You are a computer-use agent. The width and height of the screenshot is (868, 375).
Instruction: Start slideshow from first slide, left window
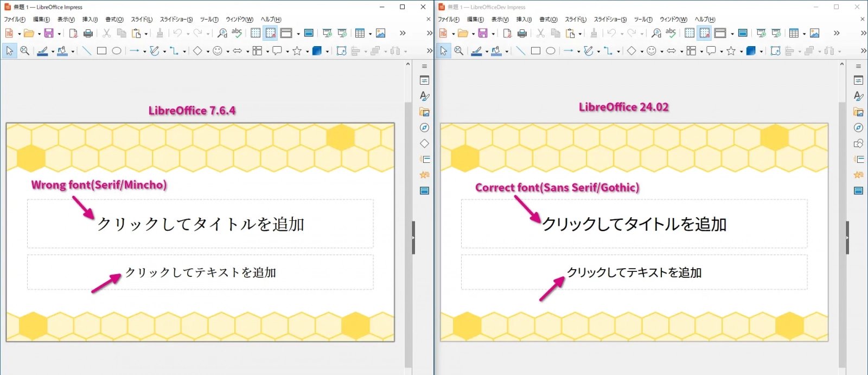coord(327,33)
